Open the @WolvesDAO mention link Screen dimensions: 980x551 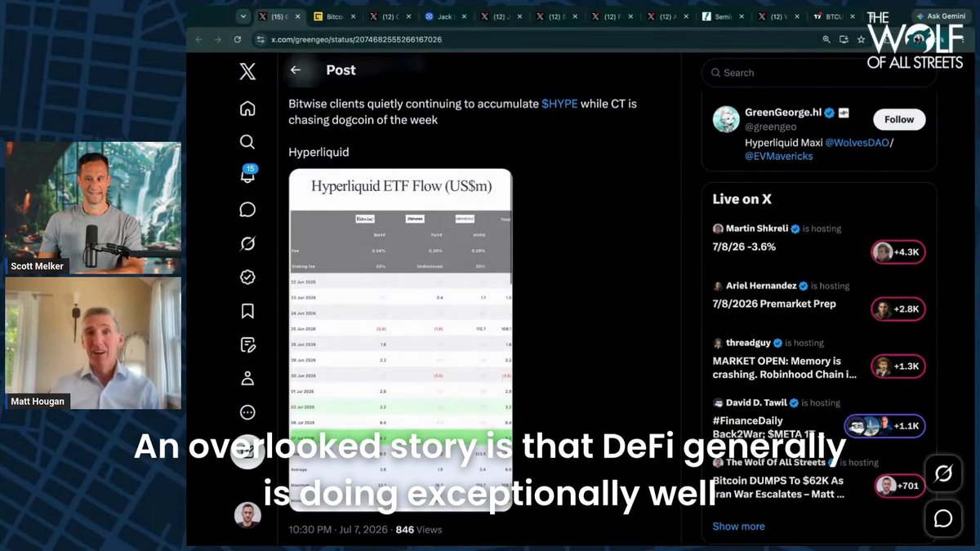click(857, 142)
